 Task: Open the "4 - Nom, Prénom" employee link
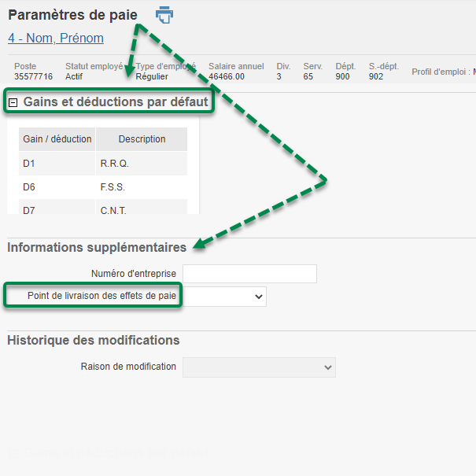(x=55, y=38)
